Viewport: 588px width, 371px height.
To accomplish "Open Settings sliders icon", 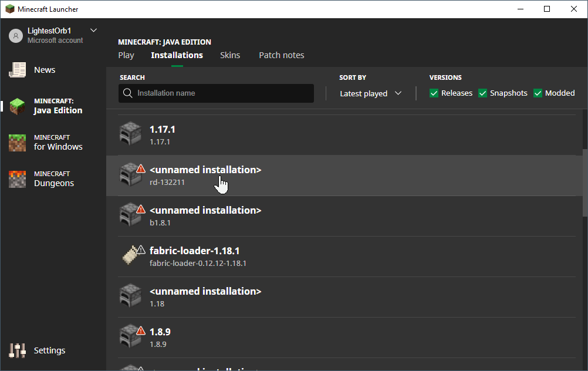I will point(17,350).
